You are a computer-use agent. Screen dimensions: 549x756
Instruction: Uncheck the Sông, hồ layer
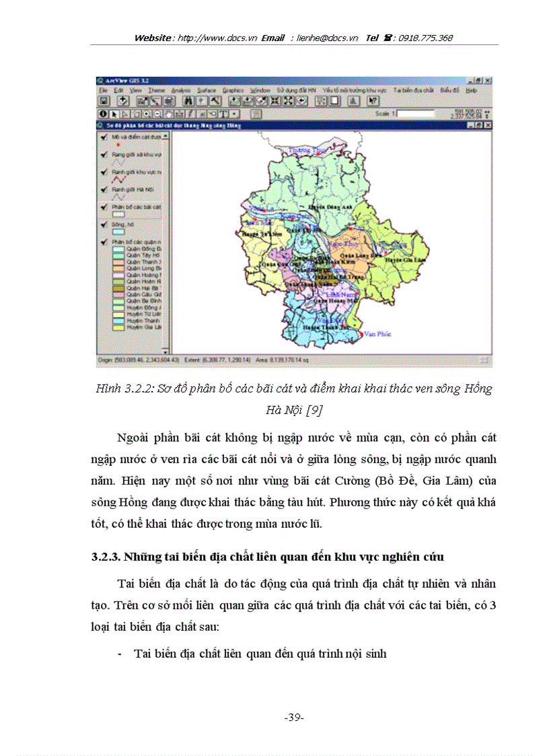pos(104,225)
